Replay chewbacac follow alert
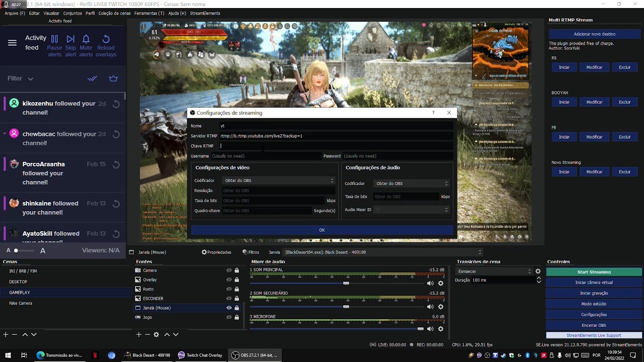Screen dimensions: 644x362 (x=116, y=134)
